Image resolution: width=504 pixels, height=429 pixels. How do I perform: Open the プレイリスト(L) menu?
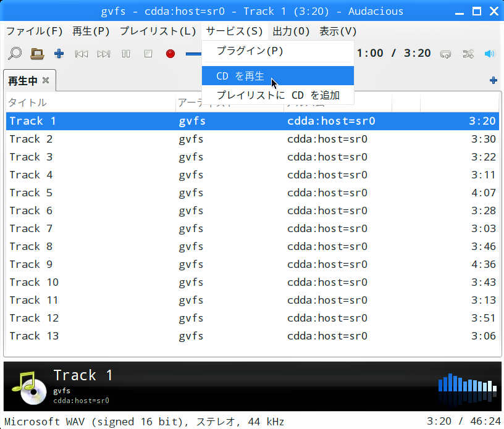pos(158,31)
